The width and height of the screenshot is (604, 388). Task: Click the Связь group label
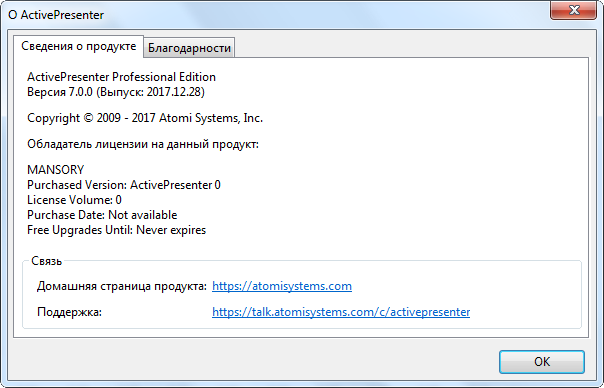[x=46, y=261]
